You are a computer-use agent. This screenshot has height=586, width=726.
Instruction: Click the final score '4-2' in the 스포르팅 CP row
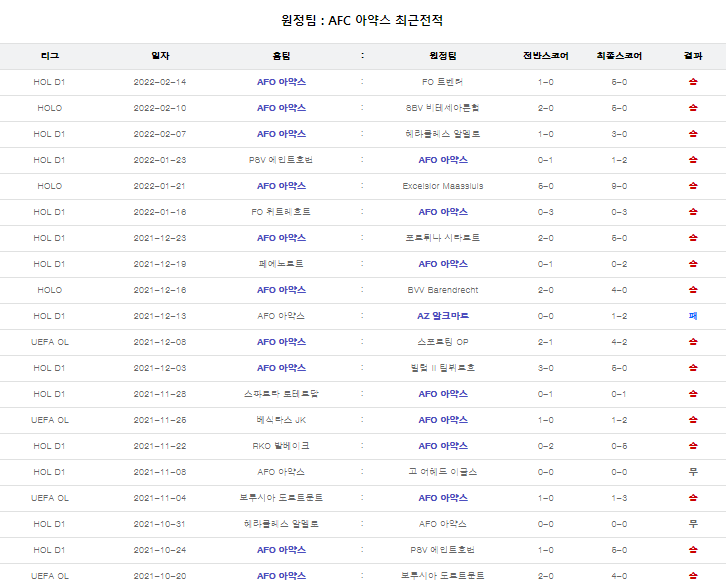619,342
